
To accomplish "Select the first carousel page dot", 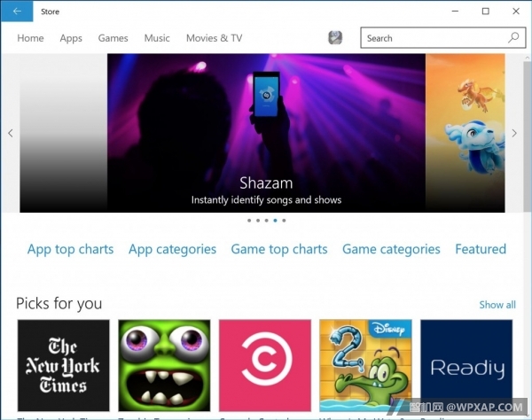I will (x=248, y=221).
